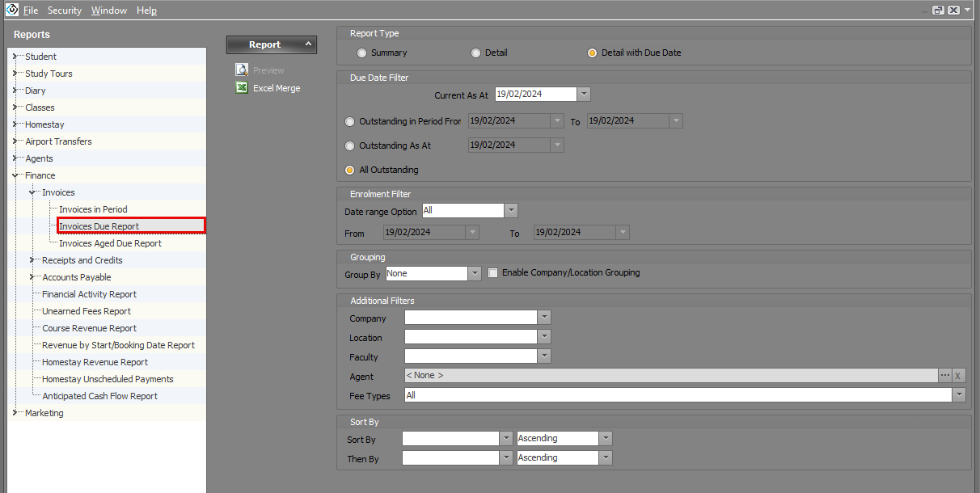Open the Fee Types dropdown
Screen dimensions: 980x493
(959, 395)
